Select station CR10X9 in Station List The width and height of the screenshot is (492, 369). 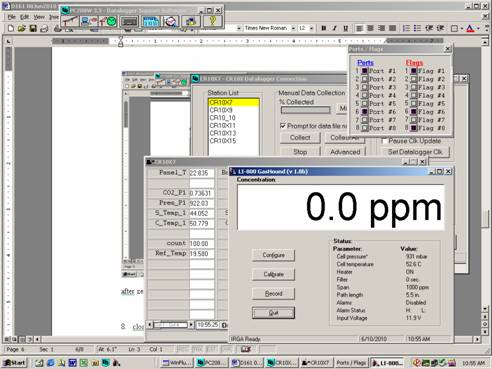[234, 110]
